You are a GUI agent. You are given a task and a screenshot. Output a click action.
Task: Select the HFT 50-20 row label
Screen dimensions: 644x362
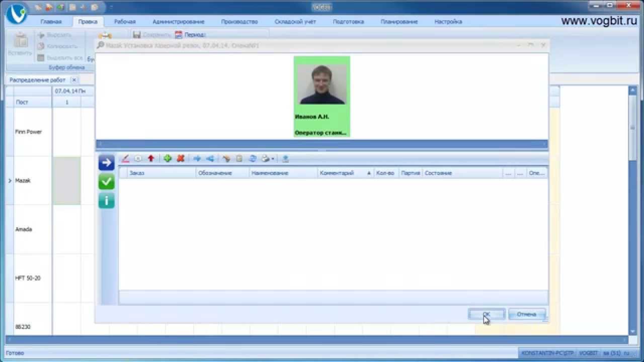29,278
